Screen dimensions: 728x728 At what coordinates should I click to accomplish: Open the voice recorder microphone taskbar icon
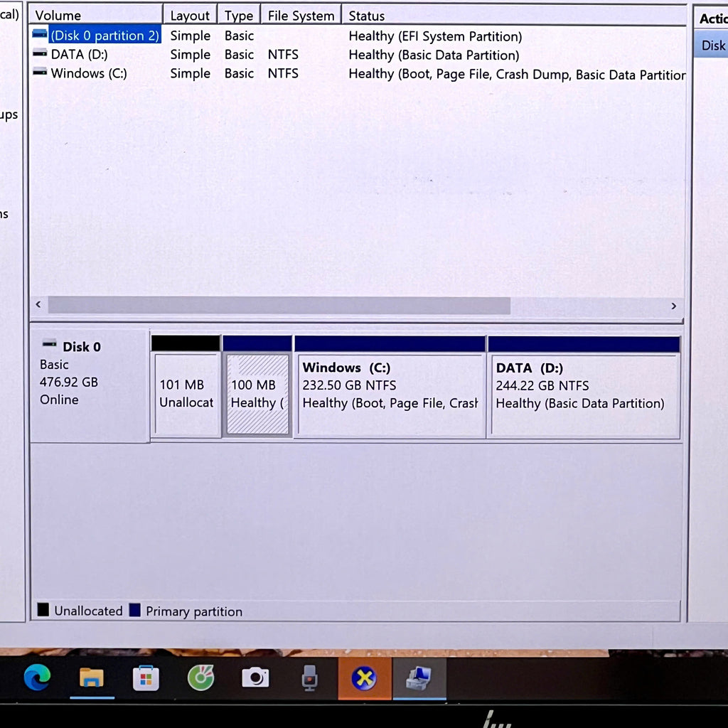pos(310,678)
